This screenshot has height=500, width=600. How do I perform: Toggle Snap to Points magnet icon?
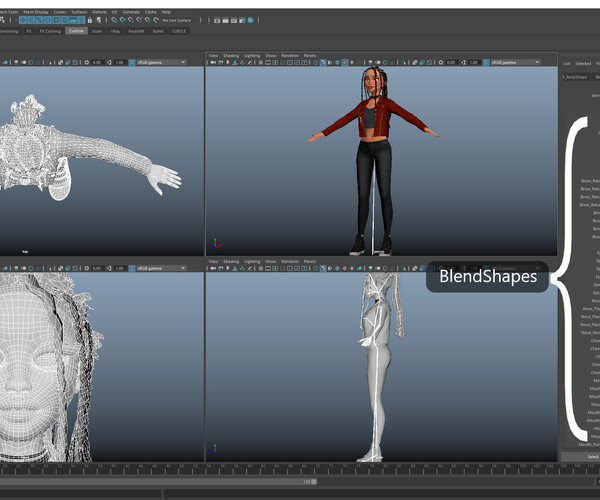130,20
